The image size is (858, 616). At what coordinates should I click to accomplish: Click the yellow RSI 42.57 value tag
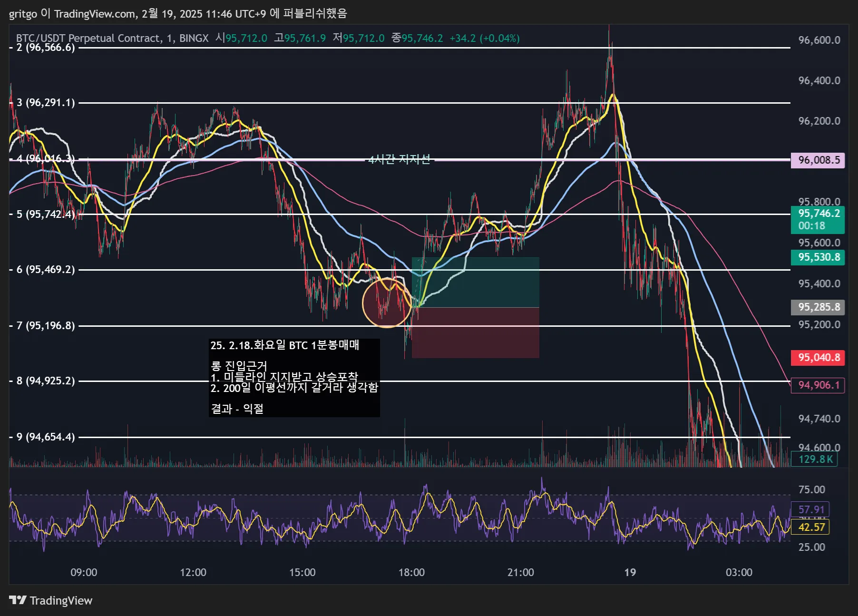click(x=810, y=527)
